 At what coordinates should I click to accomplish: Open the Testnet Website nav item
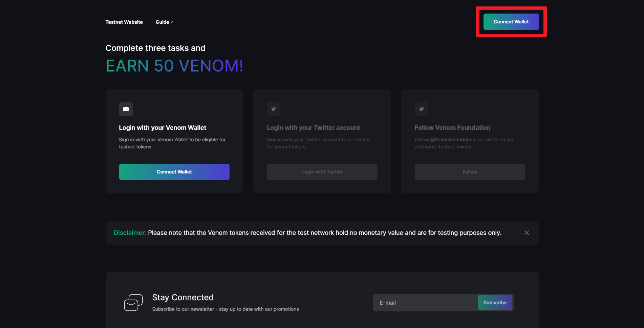[124, 22]
